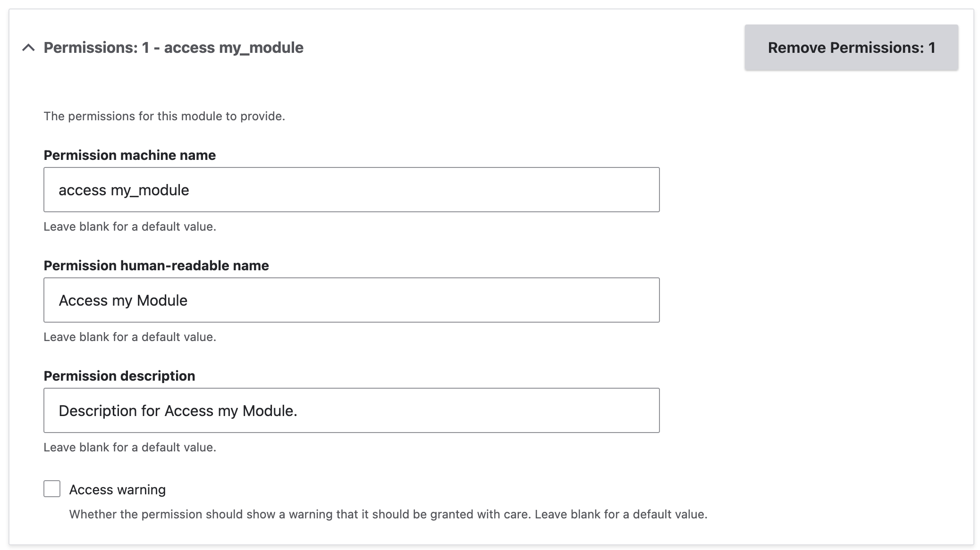Click the "Permission description" label
980x550 pixels.
119,376
